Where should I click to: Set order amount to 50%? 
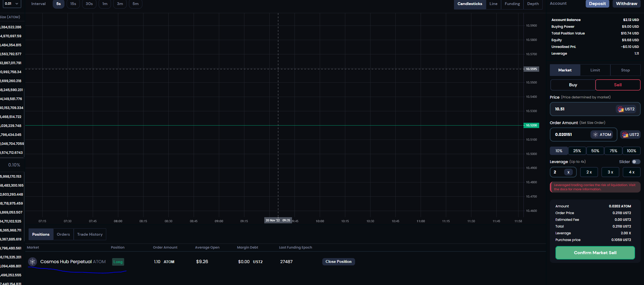tap(595, 151)
